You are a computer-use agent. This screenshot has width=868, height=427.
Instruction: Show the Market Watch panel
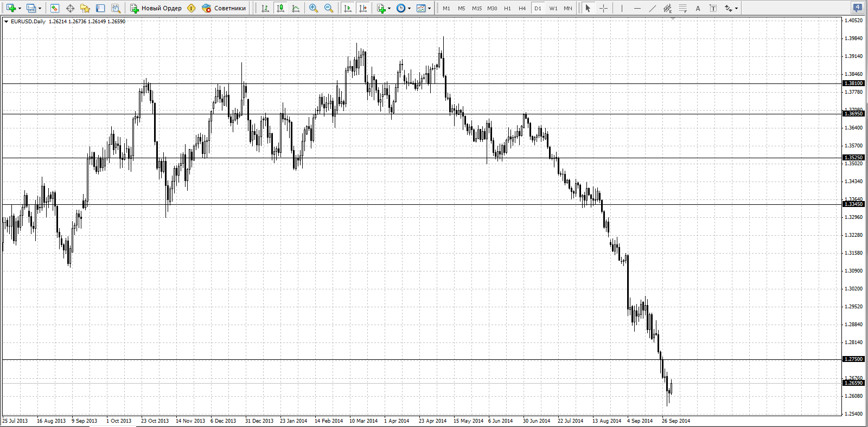click(55, 8)
